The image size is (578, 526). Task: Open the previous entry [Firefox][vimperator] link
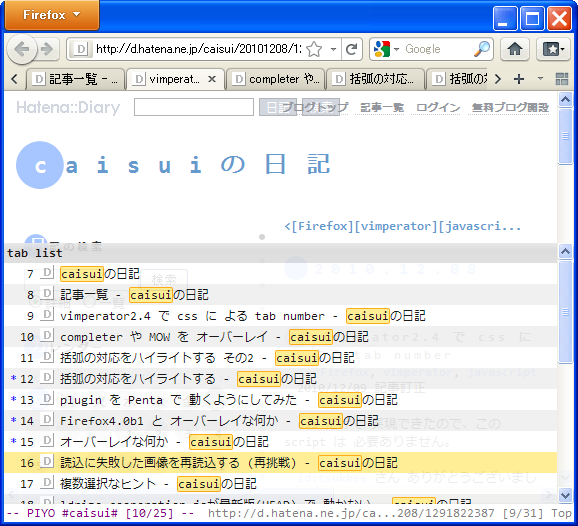pos(403,226)
